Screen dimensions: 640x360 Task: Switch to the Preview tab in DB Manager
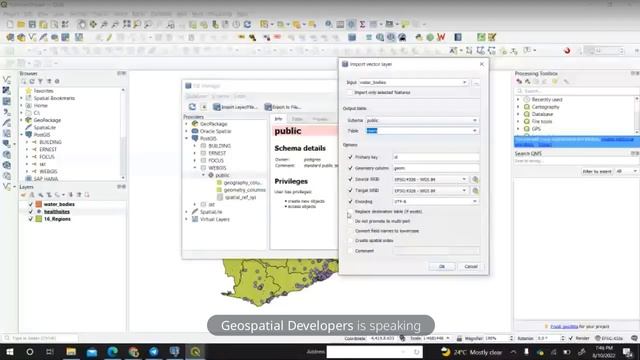(320, 119)
